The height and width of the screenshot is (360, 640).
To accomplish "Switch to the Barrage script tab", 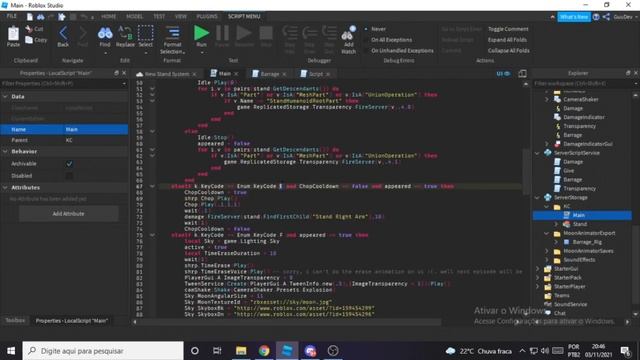I will pos(269,74).
